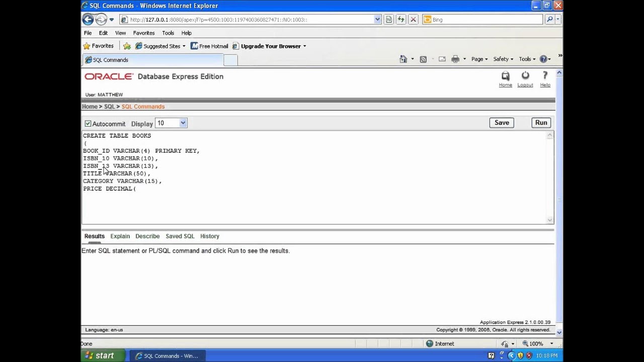
Task: Select the Explain tab
Action: 120,236
